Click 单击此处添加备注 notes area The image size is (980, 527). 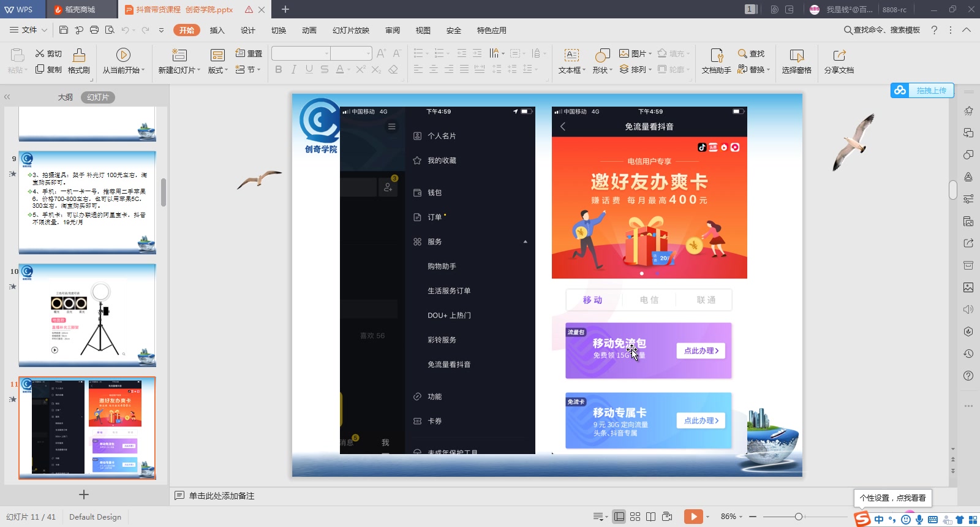tap(222, 496)
